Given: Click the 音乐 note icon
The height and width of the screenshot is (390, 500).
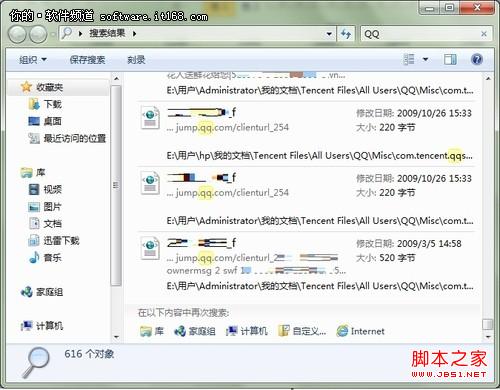Looking at the screenshot, I should [x=34, y=258].
